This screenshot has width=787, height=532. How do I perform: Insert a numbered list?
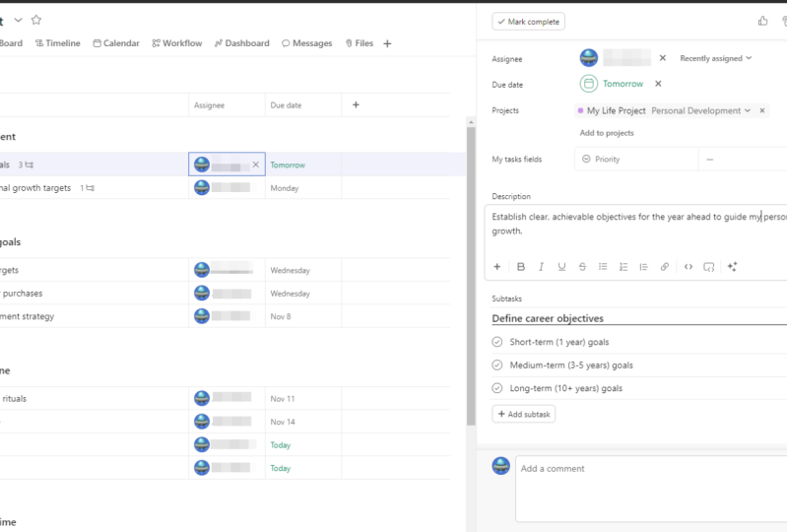[x=623, y=267]
